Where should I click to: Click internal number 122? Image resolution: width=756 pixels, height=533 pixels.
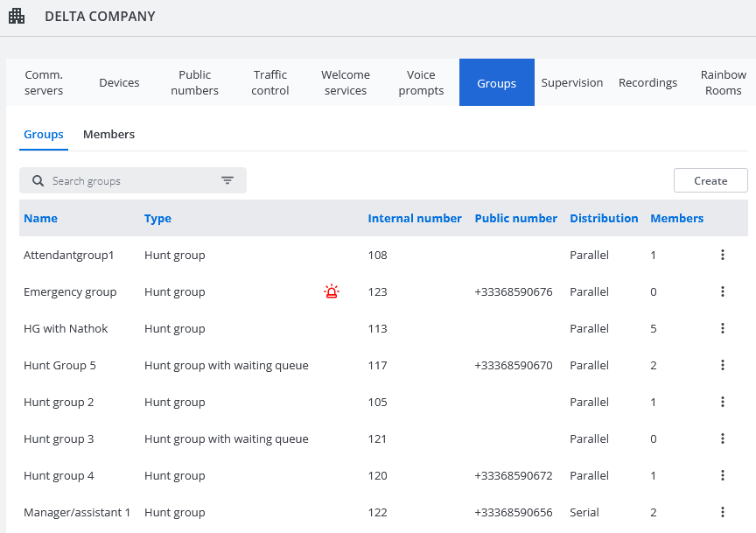coord(377,512)
